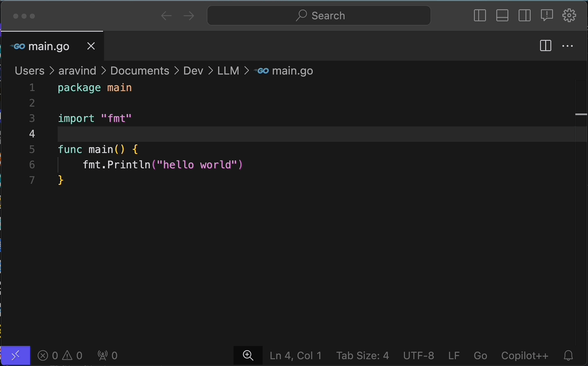This screenshot has height=366, width=588.
Task: Change indentation via Tab Size: 4
Action: click(x=363, y=356)
